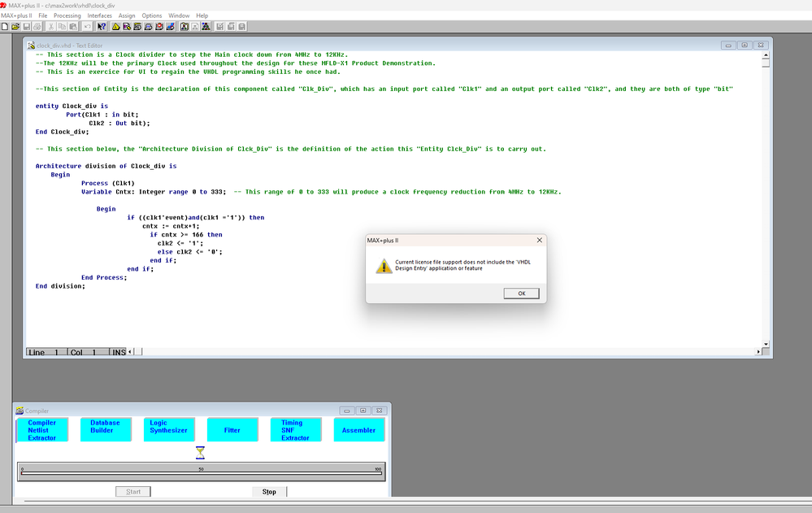Toggle the INS insert mode indicator

tap(119, 352)
